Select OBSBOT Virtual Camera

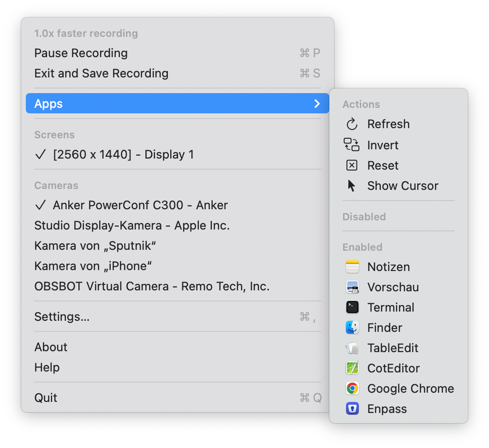178,286
